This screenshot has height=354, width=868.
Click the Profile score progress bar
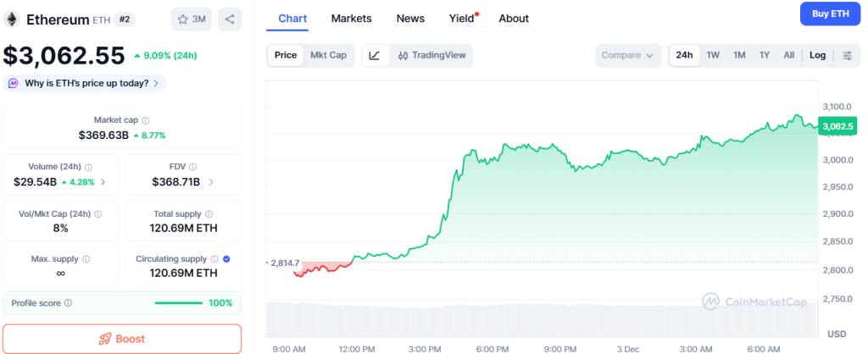click(178, 302)
